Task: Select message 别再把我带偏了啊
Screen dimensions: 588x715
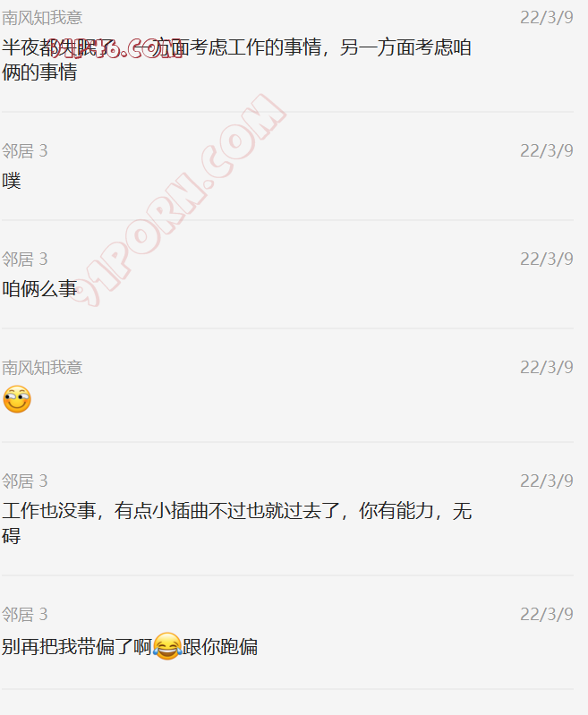Action: click(x=77, y=647)
